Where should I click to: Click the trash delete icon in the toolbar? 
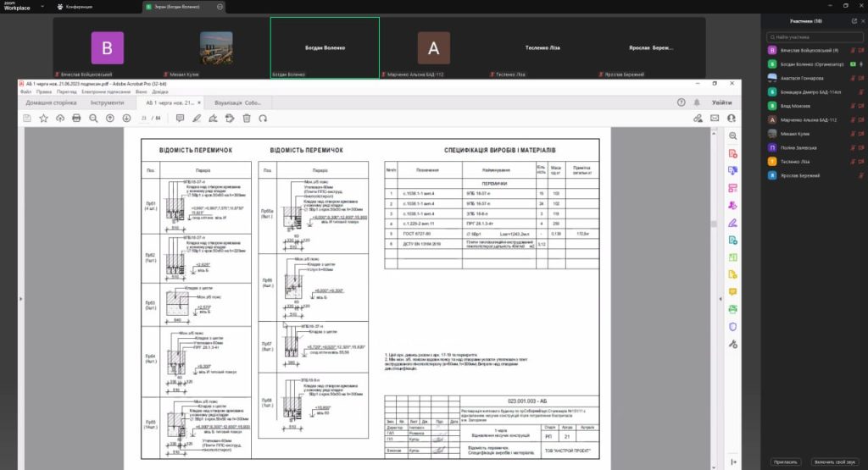point(247,119)
